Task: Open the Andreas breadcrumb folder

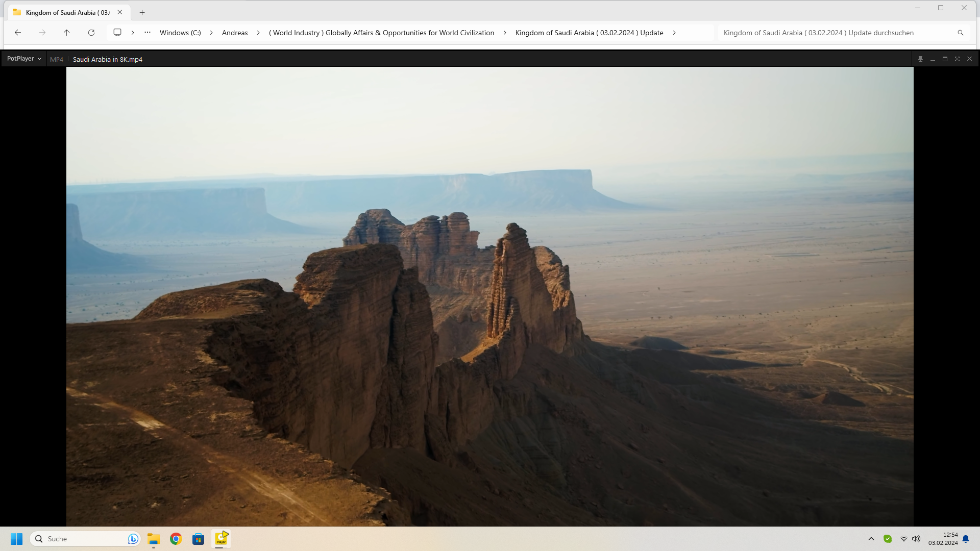Action: click(235, 33)
